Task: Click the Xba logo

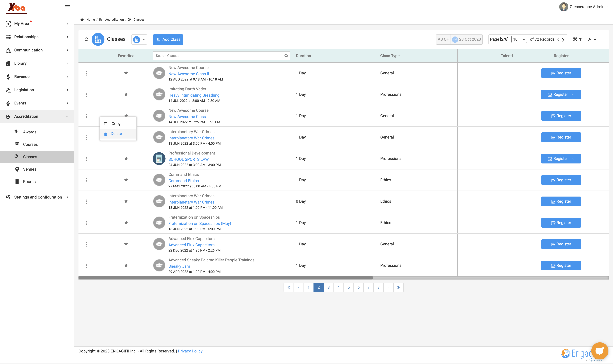Action: (16, 7)
